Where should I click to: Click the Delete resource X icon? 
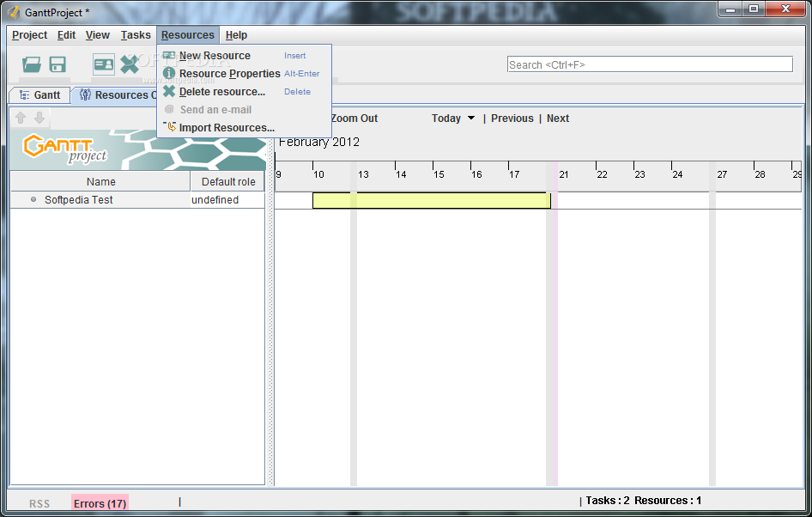coord(169,91)
